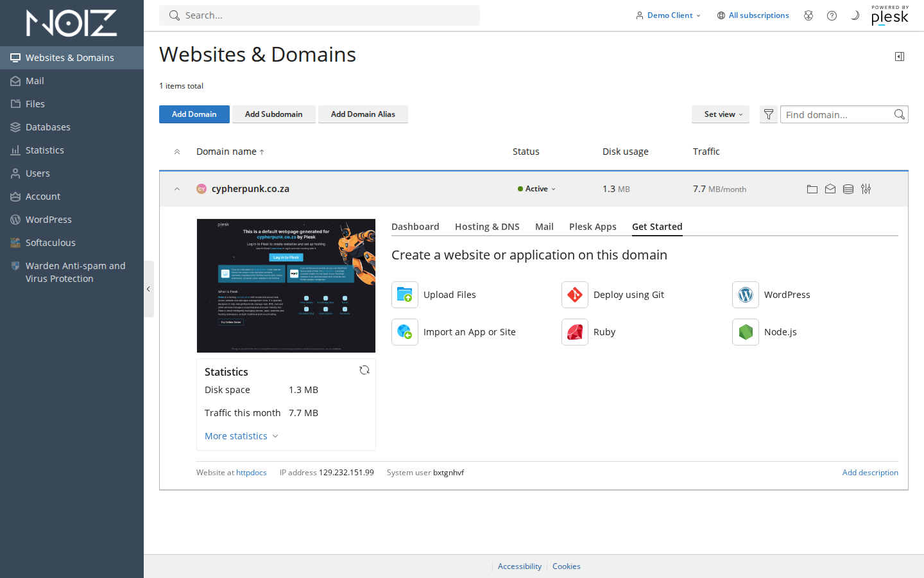Open the Active status dropdown

point(537,189)
